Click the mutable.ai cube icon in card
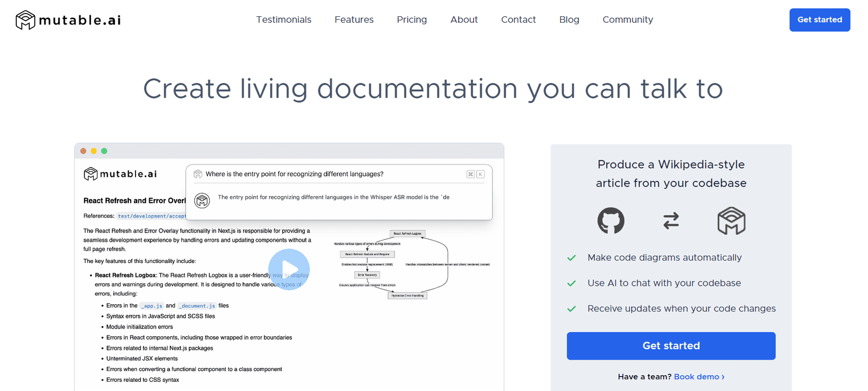This screenshot has width=868, height=391. click(x=731, y=221)
